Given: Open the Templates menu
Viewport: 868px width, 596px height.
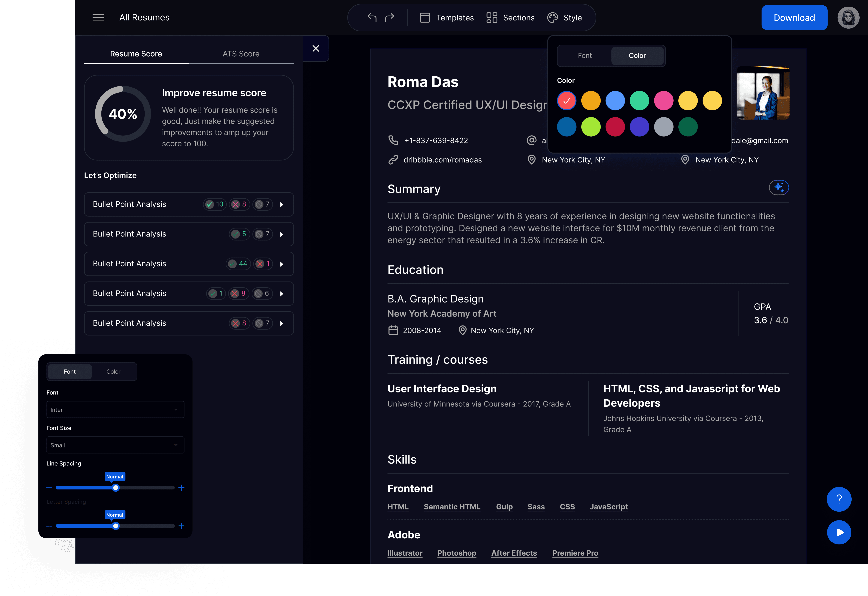Looking at the screenshot, I should tap(447, 18).
